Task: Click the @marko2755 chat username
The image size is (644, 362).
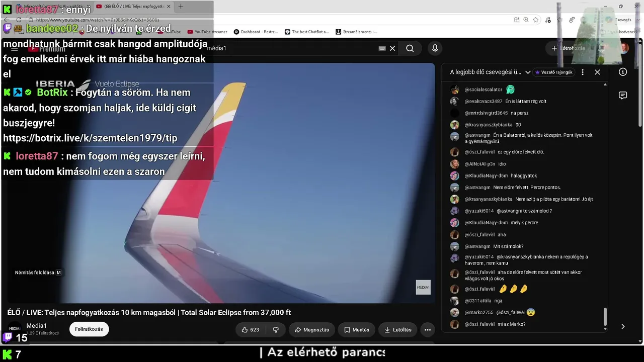Action: pyautogui.click(x=479, y=312)
